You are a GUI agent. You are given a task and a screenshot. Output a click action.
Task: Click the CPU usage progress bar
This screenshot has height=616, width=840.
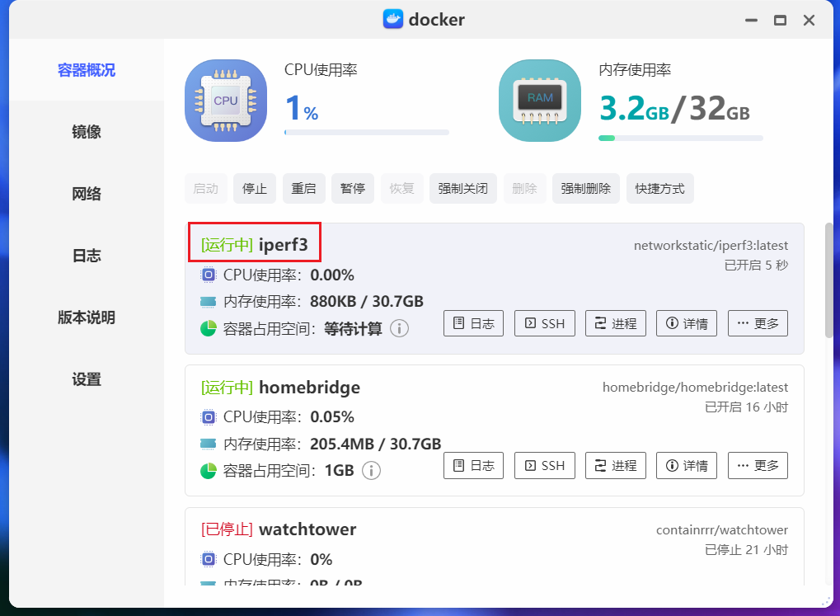[x=367, y=133]
